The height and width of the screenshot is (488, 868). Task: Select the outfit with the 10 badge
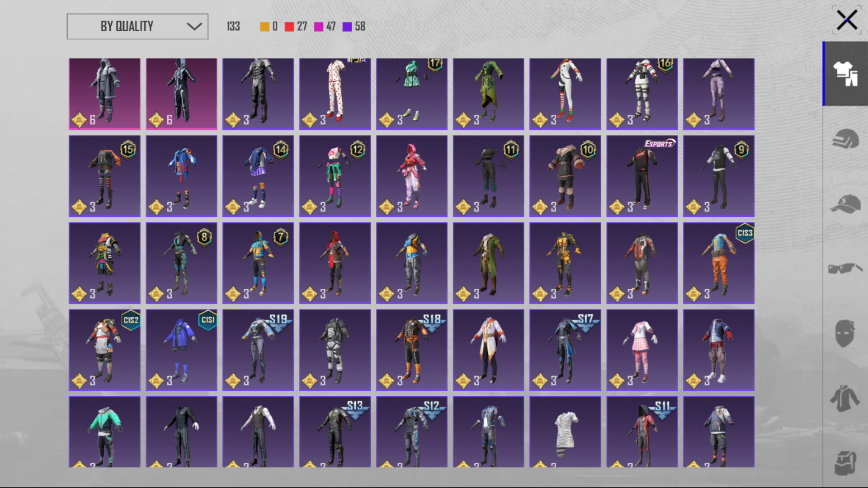[x=565, y=176]
